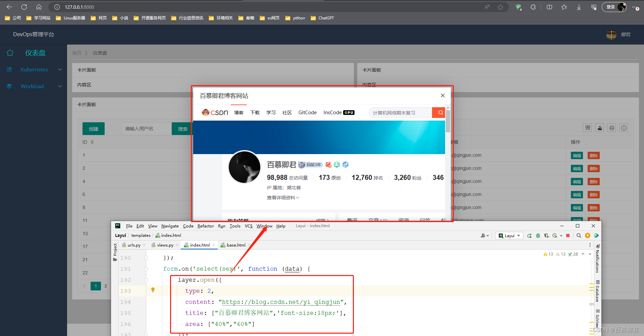The width and height of the screenshot is (644, 336).
Task: Open the PyCharm File menu
Action: coord(129,226)
